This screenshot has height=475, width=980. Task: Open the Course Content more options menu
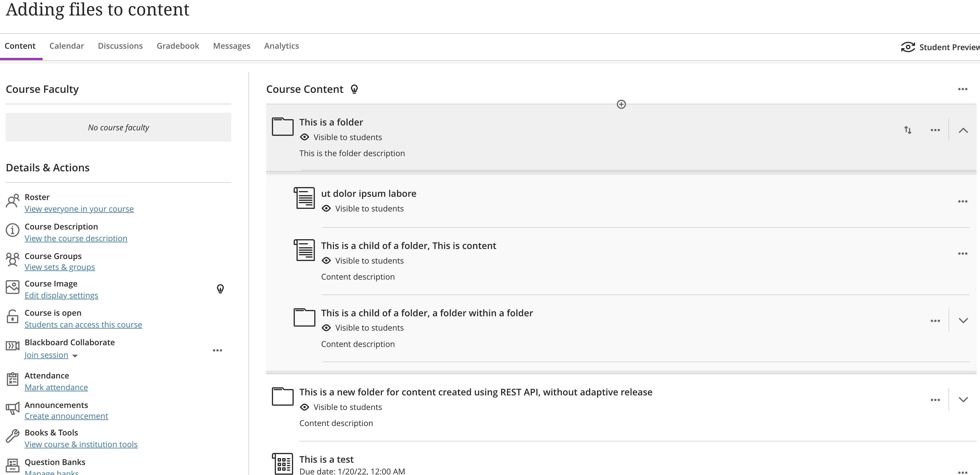coord(963,89)
